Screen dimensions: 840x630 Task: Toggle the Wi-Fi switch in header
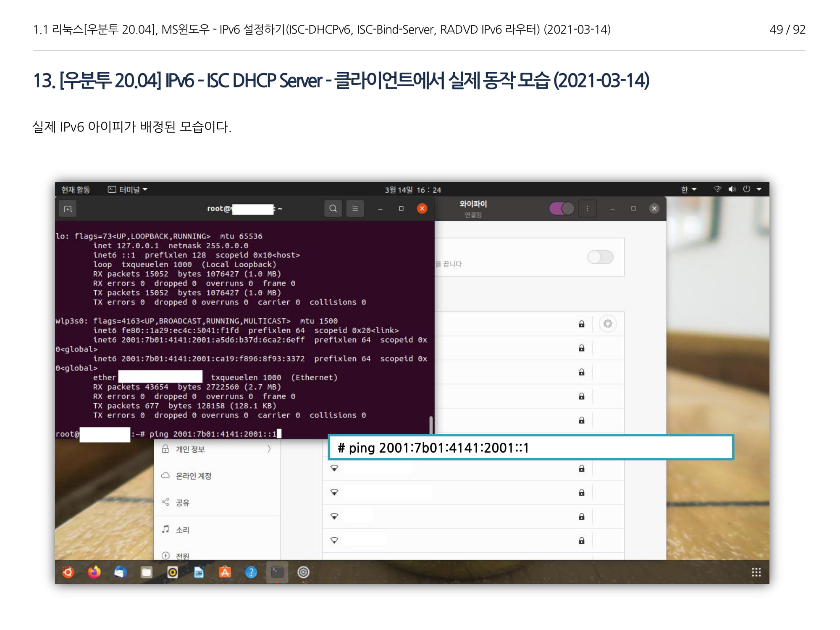coord(562,208)
